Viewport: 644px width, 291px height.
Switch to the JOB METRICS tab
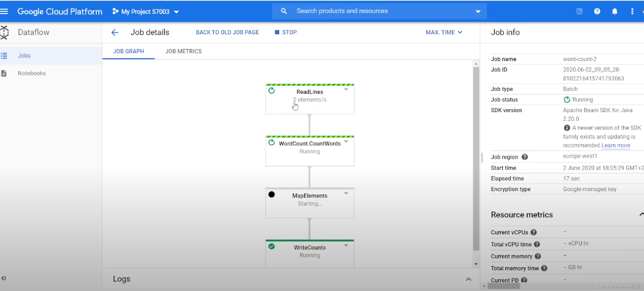tap(183, 51)
